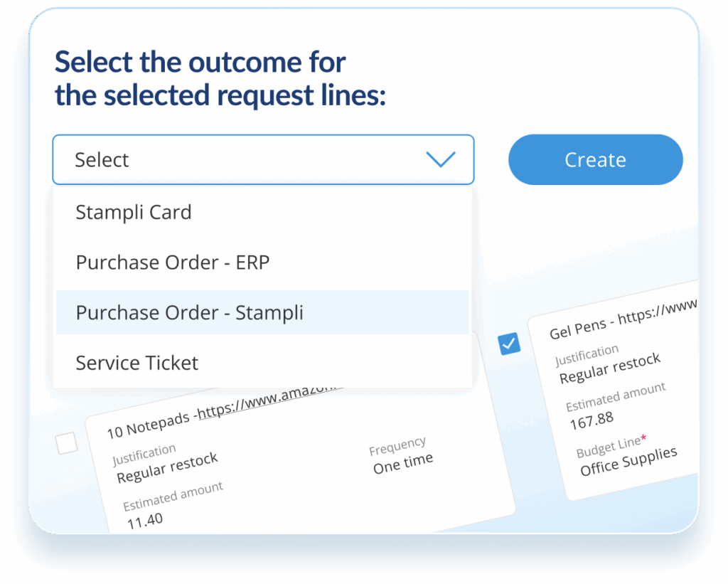Image resolution: width=728 pixels, height=584 pixels.
Task: Click the 'One time' frequency value
Action: [x=403, y=463]
